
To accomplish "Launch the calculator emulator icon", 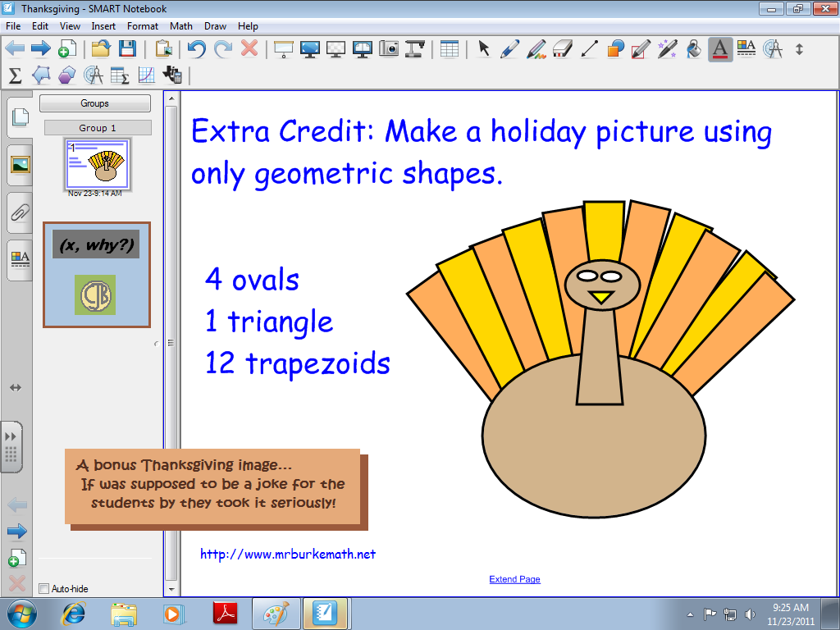I will (172, 75).
